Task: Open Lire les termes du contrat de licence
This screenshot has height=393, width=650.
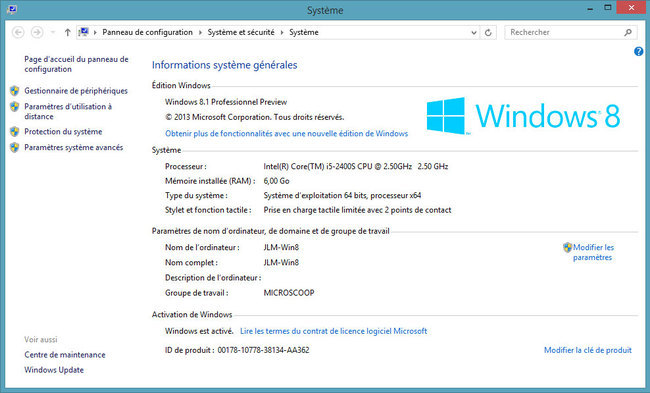Action: coord(333,331)
